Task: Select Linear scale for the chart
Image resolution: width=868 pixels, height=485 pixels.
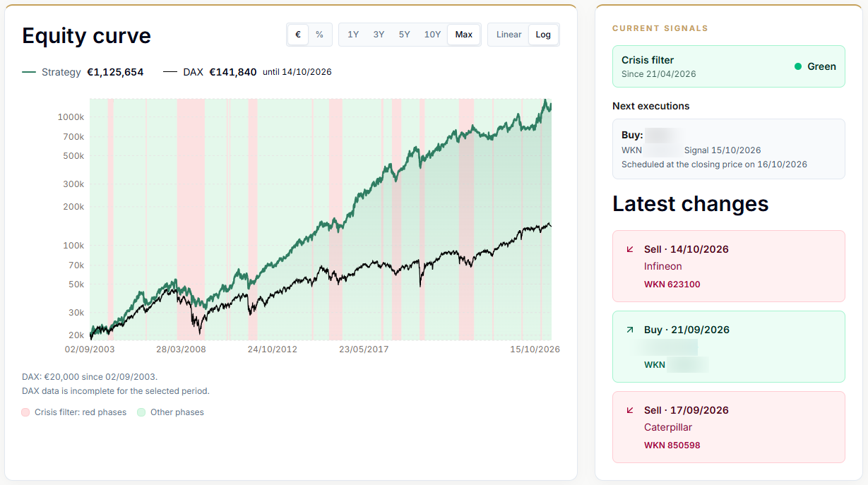Action: click(509, 35)
